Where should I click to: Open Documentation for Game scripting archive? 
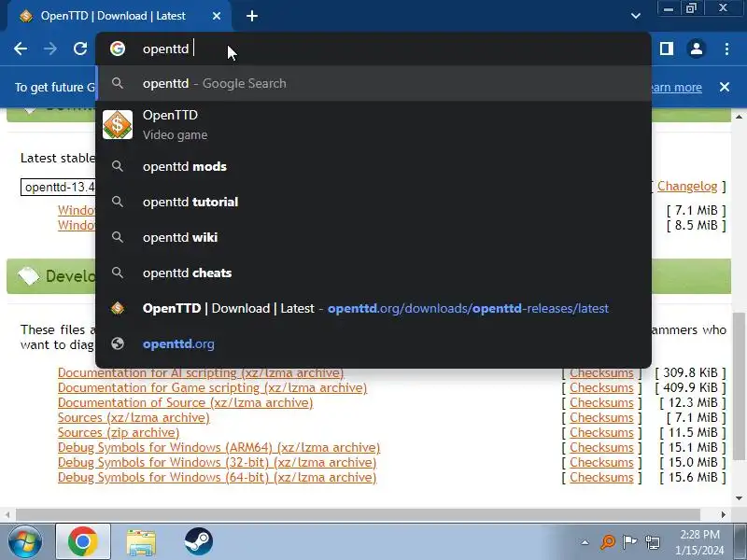coord(213,388)
